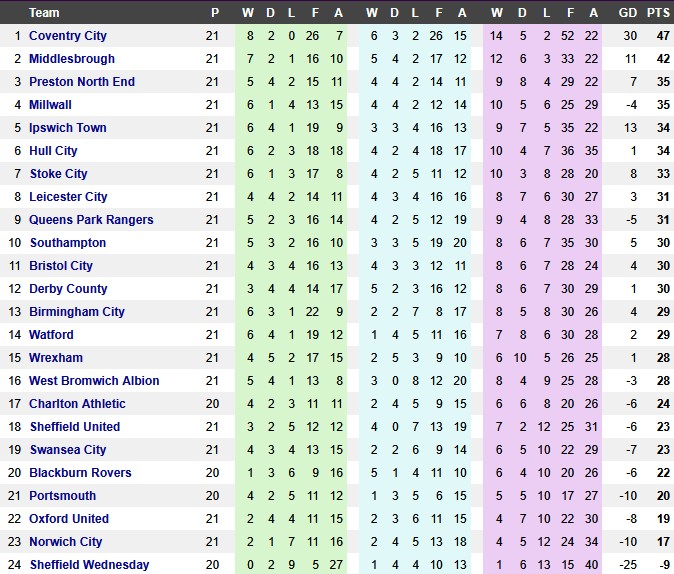Open the Blackburn Rovers link
The width and height of the screenshot is (674, 574).
80,473
